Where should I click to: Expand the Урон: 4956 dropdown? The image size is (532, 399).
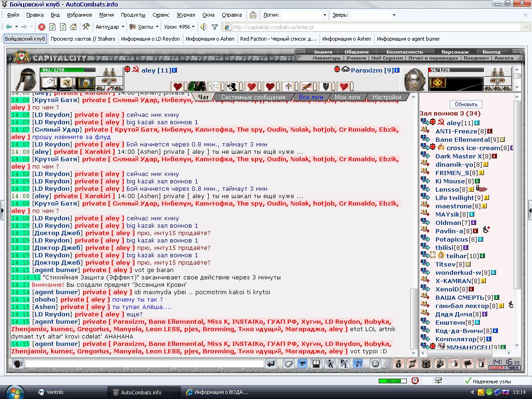(x=179, y=27)
